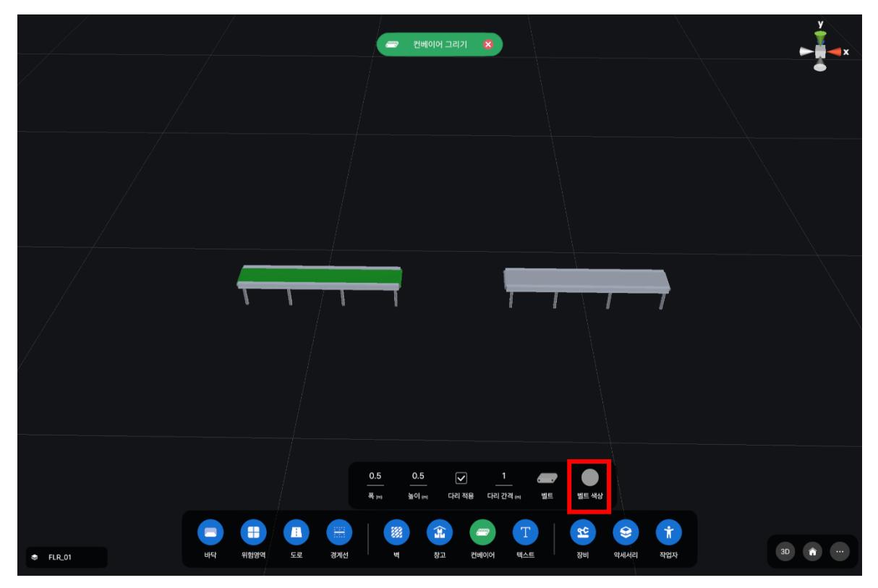Select the 벽 wall tool
878x588 pixels.
click(x=396, y=533)
